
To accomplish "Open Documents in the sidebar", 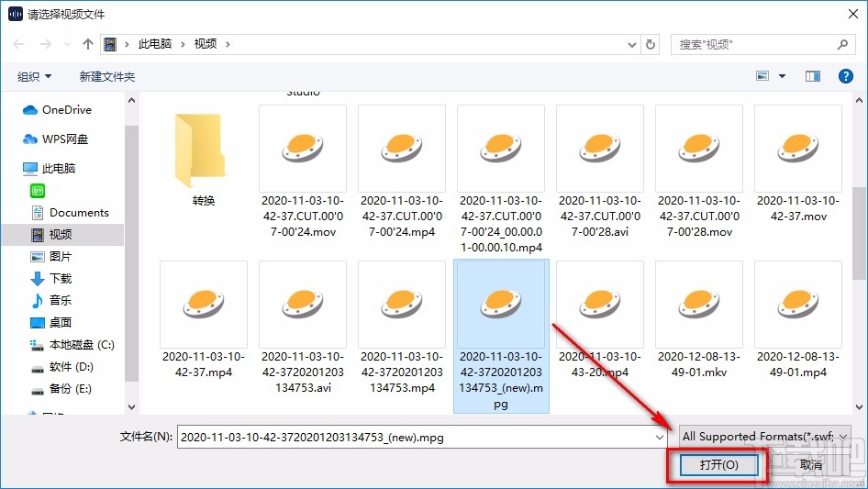I will (70, 213).
